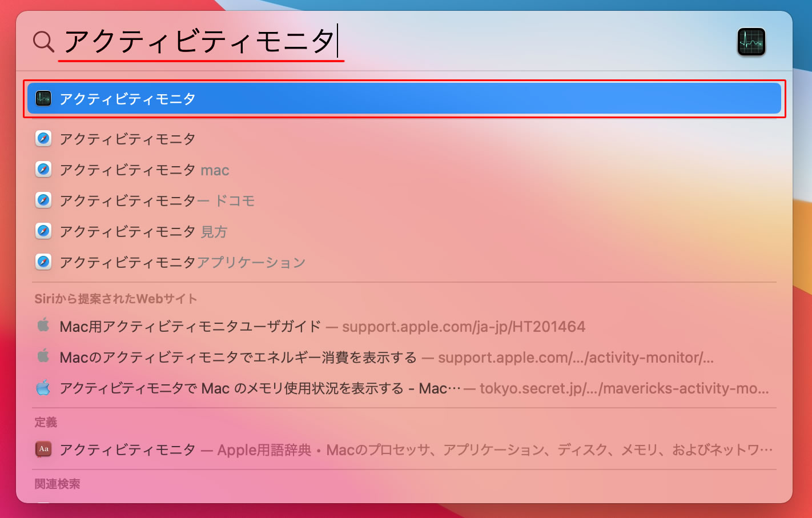The height and width of the screenshot is (518, 812).
Task: Click gray Apple logo beside Mac用アクティビティモニタユーザガイド
Action: (x=43, y=326)
